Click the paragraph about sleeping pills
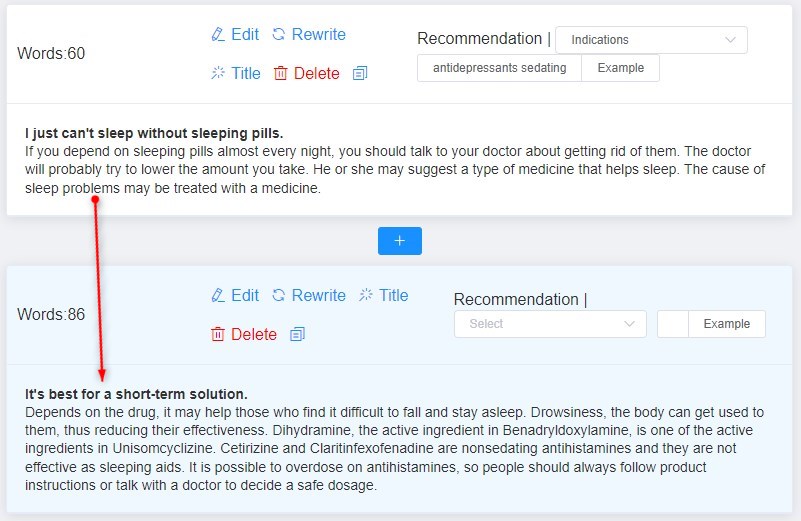801x521 pixels. coord(395,170)
